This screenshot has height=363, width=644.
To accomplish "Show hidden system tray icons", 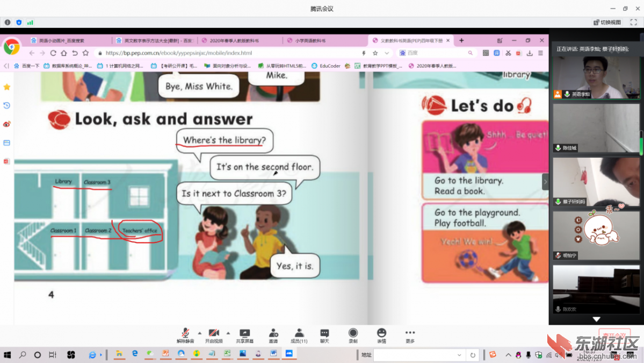I will click(508, 355).
